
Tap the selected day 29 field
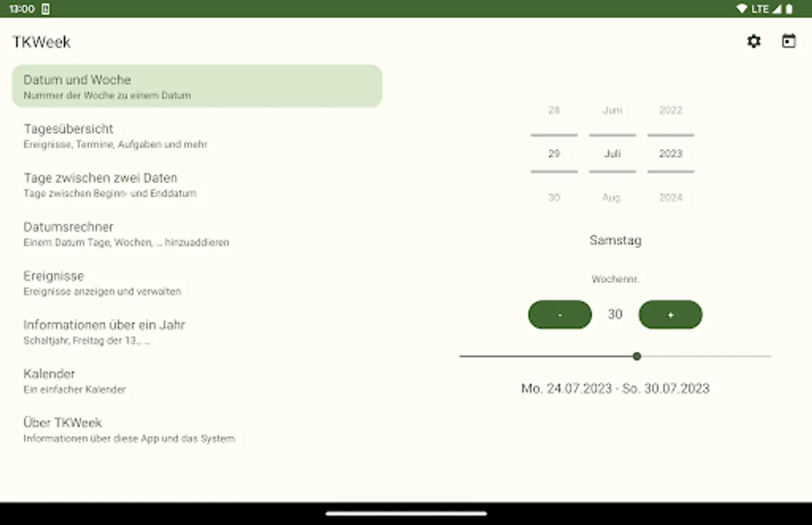tap(554, 153)
